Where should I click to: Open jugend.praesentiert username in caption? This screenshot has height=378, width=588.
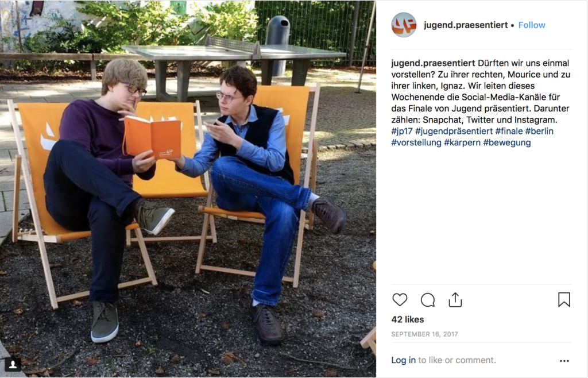tap(433, 63)
